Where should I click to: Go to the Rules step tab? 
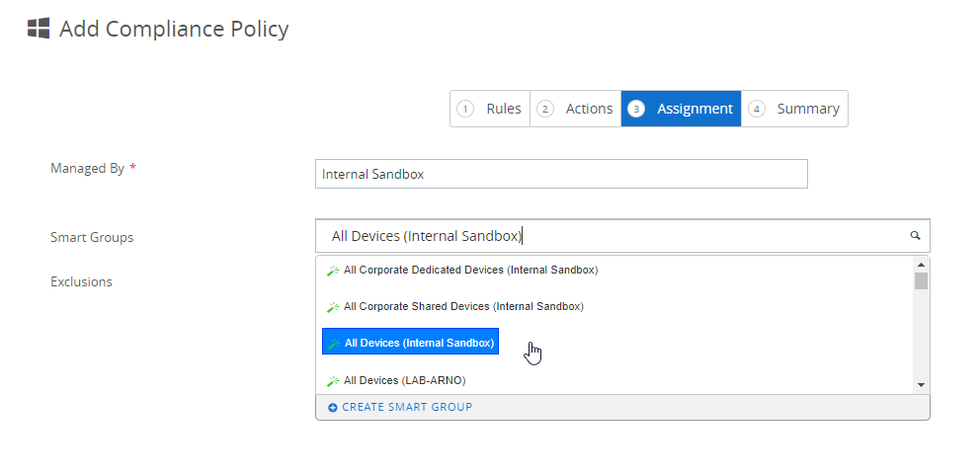[491, 109]
